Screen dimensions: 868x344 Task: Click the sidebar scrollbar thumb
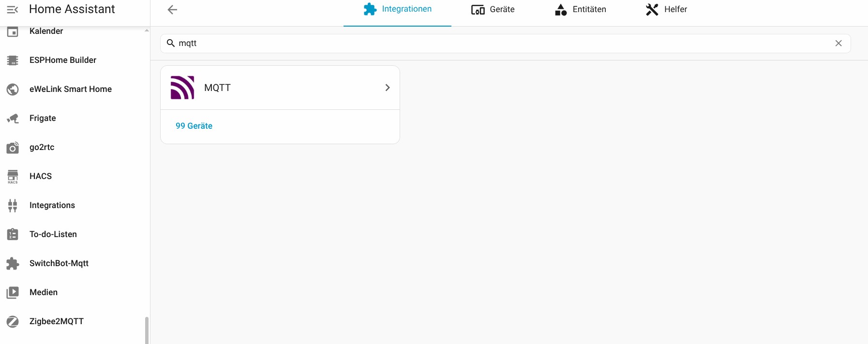click(x=147, y=330)
